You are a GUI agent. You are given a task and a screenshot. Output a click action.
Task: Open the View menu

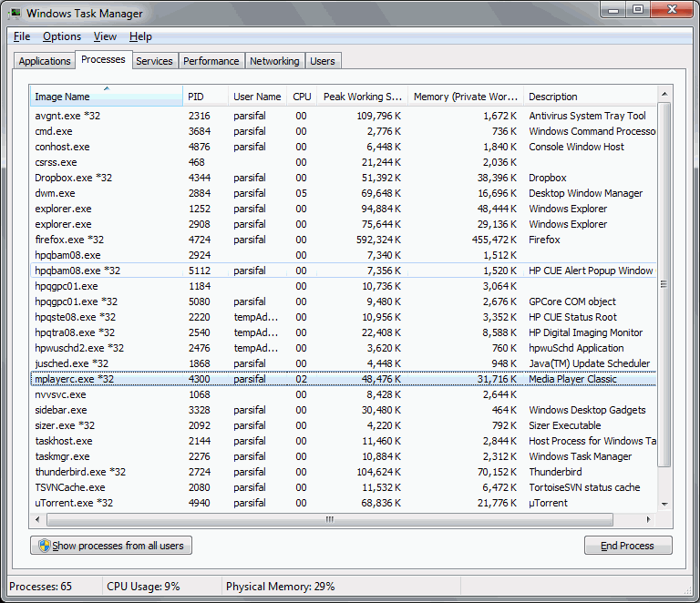tap(105, 36)
